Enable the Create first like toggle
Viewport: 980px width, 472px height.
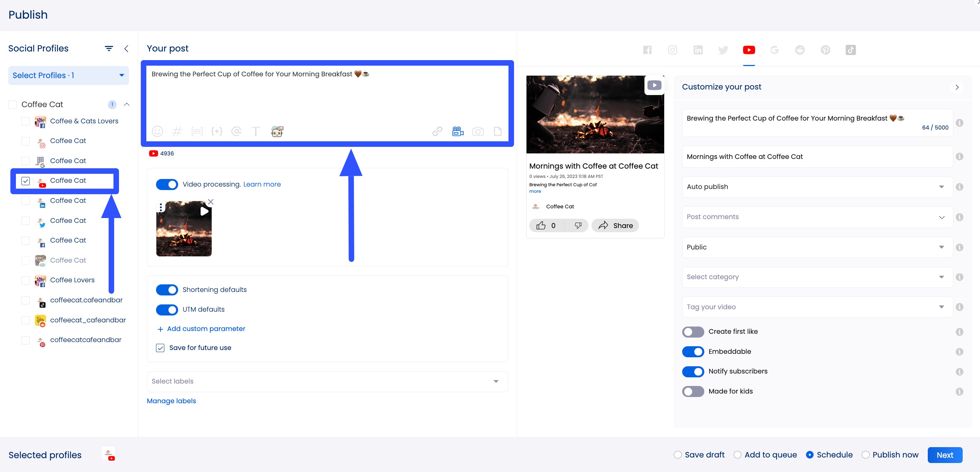693,332
